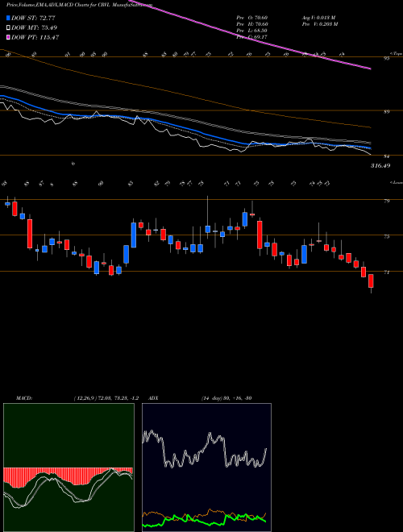Click the white DOW MT legend swatch

pos(9,27)
